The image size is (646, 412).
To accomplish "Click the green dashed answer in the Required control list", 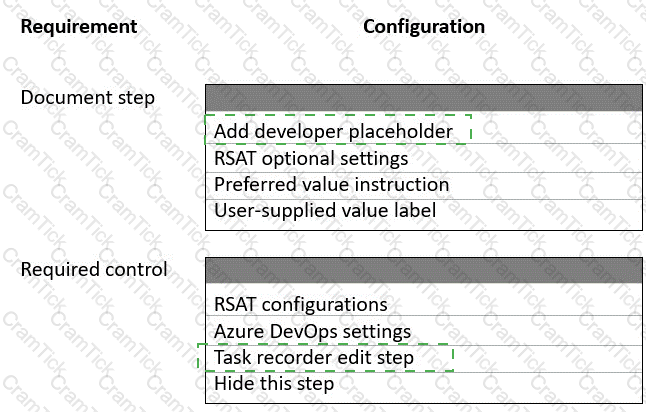I will 325,357.
